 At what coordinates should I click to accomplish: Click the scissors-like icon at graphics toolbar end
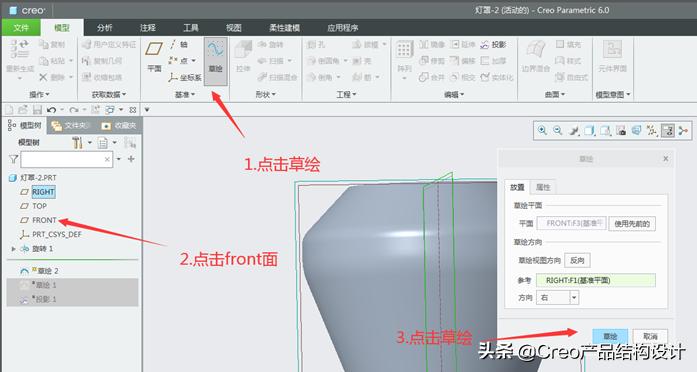click(683, 130)
